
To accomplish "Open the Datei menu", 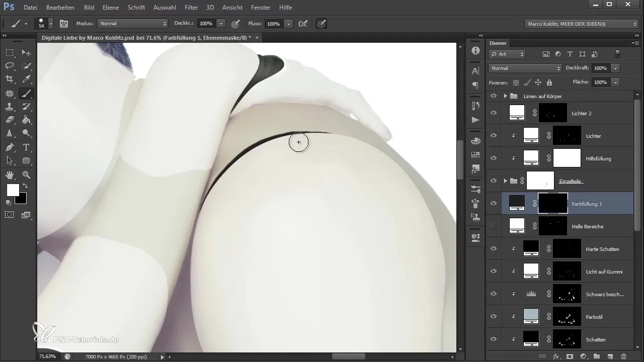I will (30, 8).
